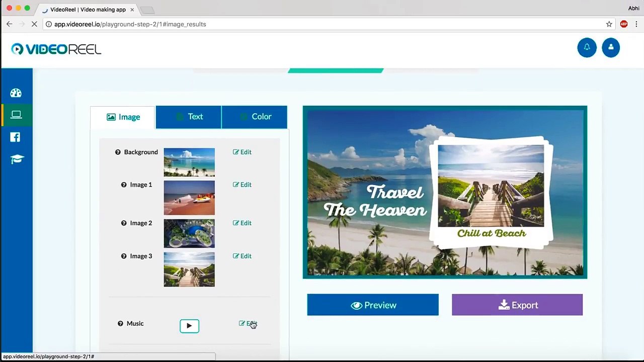Play the music track preview
The image size is (644, 362).
click(189, 326)
